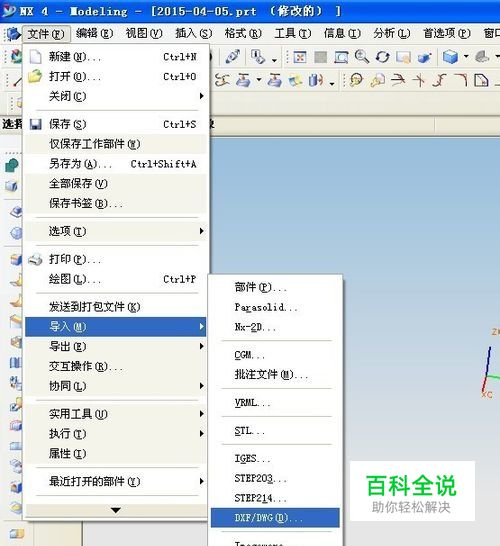Choose 打印(P) in the File menu

click(116, 259)
